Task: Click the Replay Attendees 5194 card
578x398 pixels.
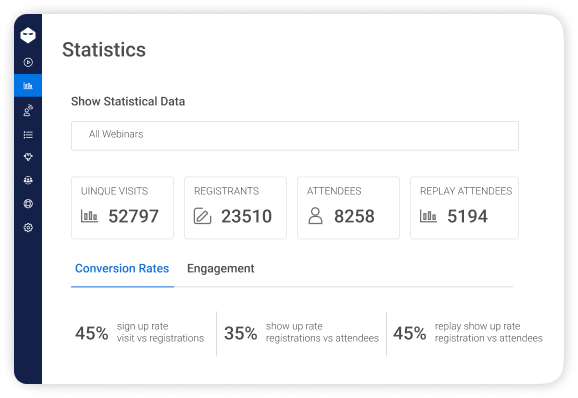Action: [464, 207]
